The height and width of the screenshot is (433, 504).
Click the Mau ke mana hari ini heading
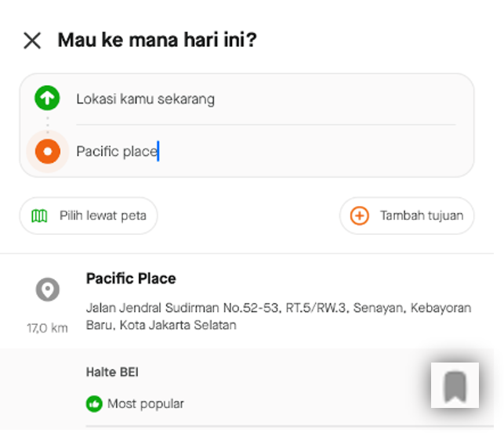tap(157, 40)
